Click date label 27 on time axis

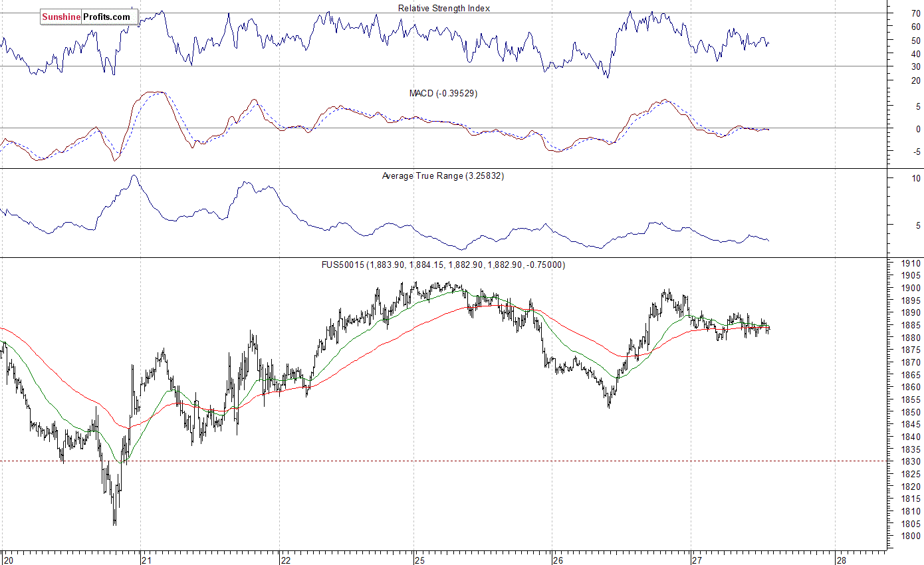pos(697,560)
